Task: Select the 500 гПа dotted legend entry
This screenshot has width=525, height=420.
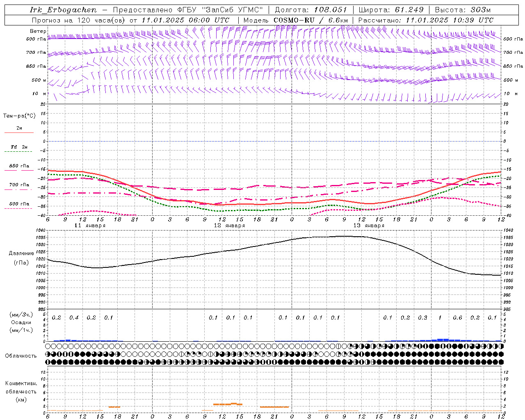Action: 19,204
